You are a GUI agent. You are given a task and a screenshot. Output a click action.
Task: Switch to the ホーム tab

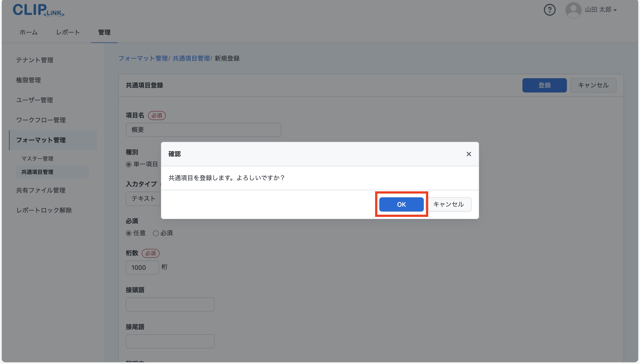coord(28,32)
